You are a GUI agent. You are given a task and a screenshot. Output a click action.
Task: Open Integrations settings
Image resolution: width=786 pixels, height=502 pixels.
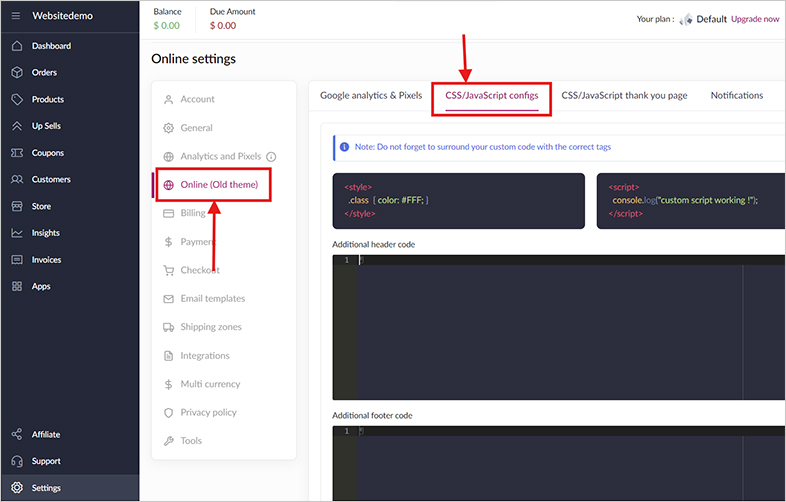click(x=205, y=356)
